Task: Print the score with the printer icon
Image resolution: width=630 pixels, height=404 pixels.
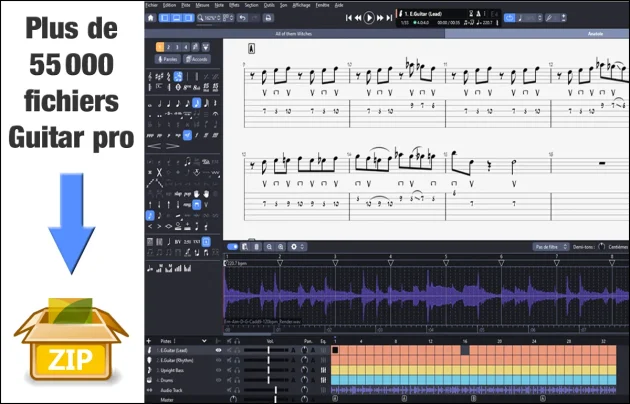Action: (x=268, y=18)
